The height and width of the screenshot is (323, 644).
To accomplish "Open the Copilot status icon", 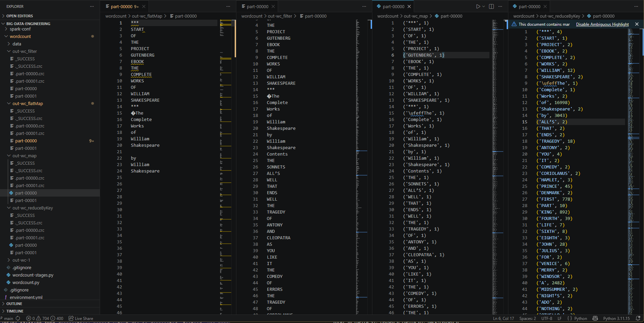I will [x=595, y=318].
